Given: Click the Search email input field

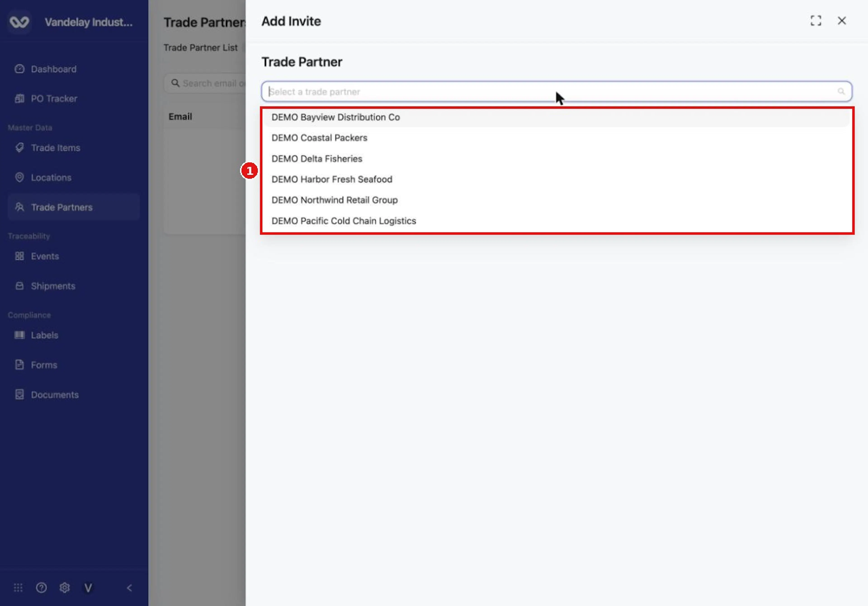Looking at the screenshot, I should (205, 84).
